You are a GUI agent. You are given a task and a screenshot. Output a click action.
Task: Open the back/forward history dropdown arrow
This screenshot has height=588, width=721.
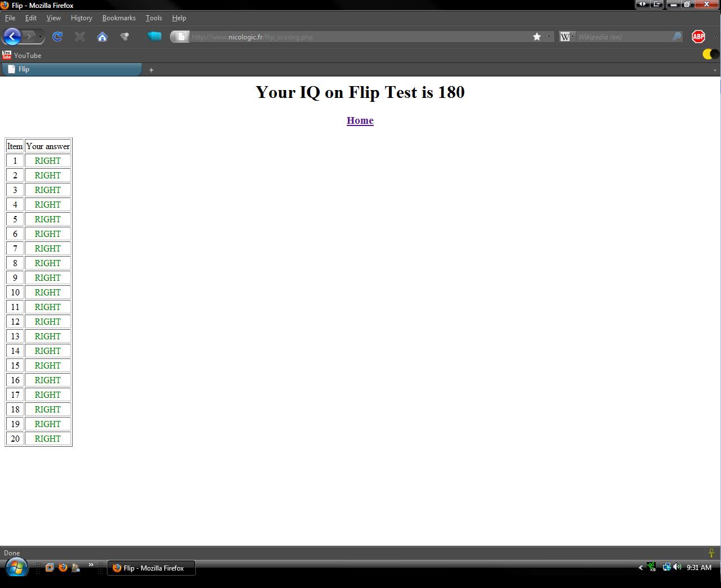tap(40, 37)
